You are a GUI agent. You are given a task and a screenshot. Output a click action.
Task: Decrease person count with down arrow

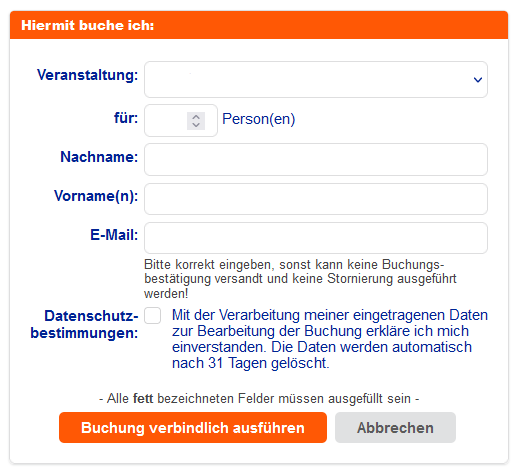click(x=196, y=125)
